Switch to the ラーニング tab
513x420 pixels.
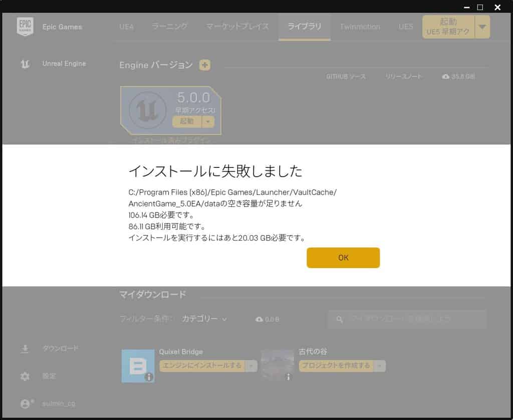click(x=169, y=26)
